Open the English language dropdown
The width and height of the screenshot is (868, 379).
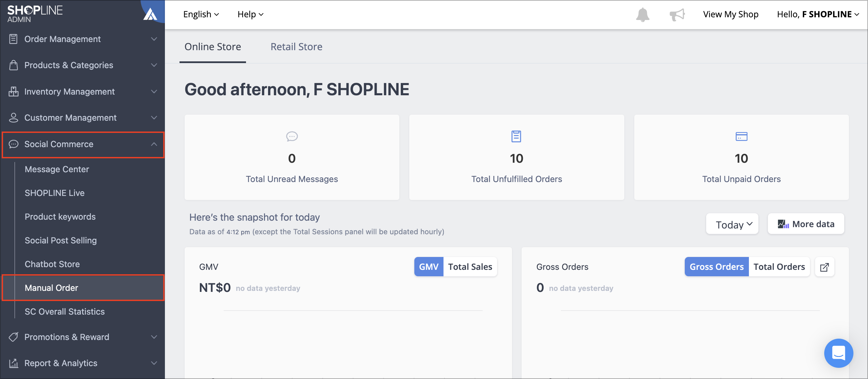point(201,14)
